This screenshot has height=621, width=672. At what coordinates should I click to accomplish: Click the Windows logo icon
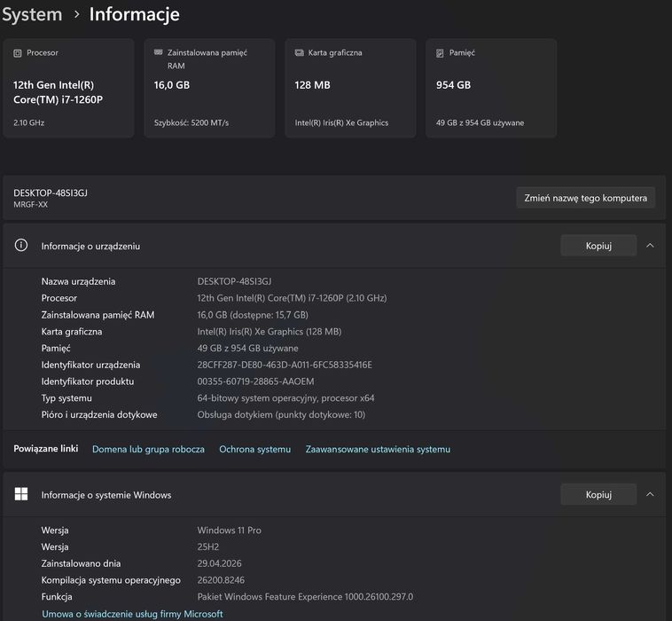pos(21,494)
